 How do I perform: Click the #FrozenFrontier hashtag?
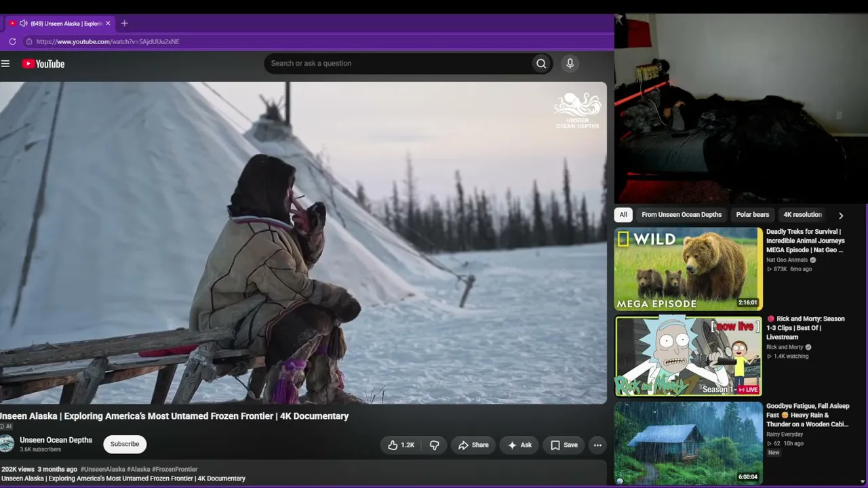pyautogui.click(x=175, y=469)
